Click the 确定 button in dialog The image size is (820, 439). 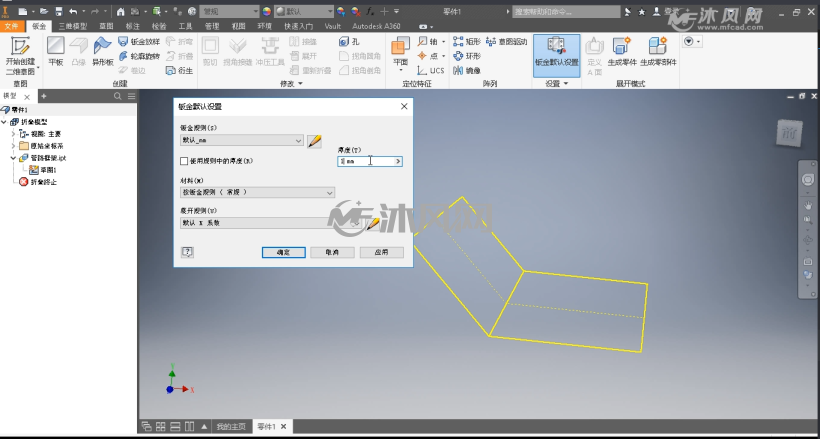(283, 252)
